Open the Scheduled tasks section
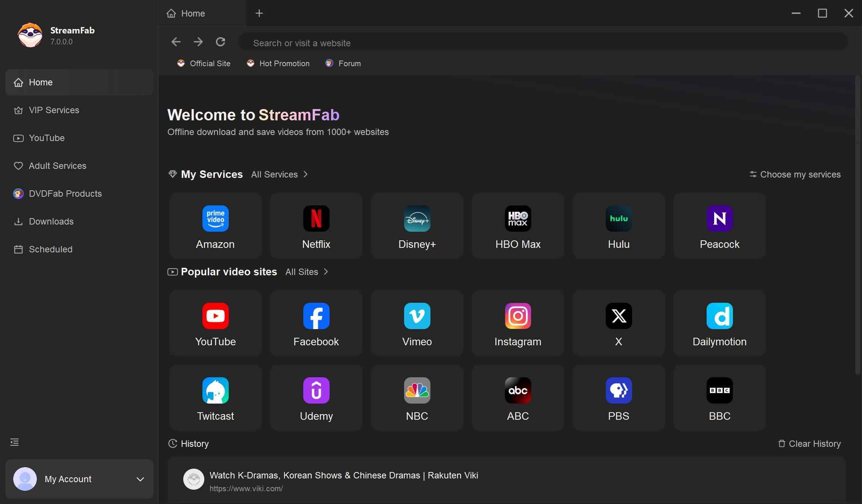The image size is (862, 504). coord(50,249)
